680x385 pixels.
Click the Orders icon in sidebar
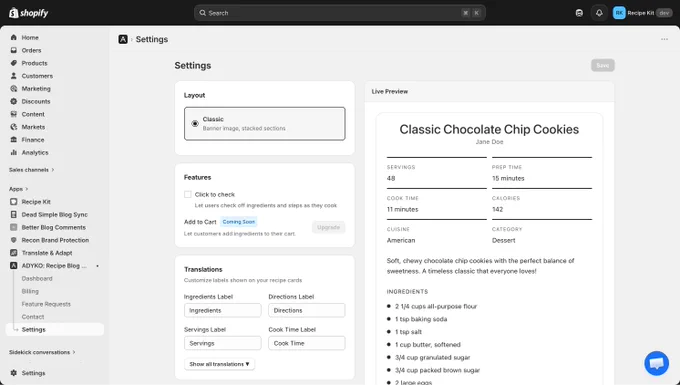pos(14,50)
